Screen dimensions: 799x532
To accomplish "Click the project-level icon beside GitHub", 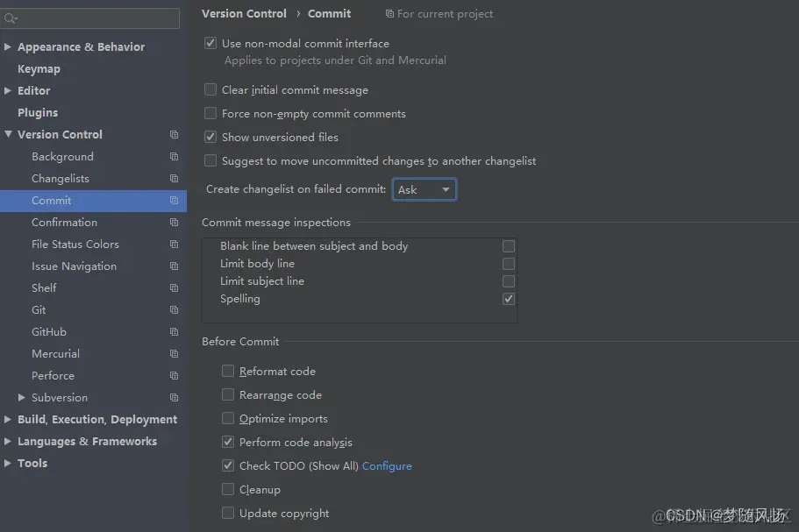I will tap(174, 332).
